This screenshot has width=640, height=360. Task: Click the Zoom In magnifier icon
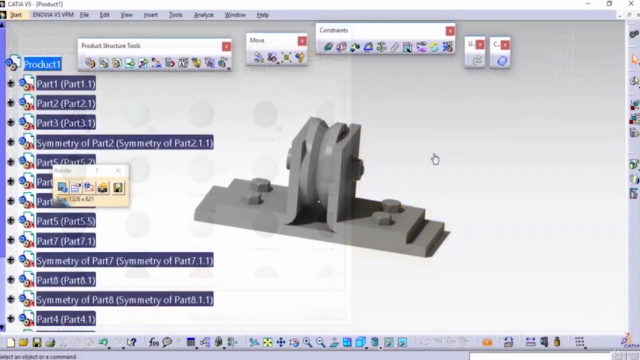point(307,342)
